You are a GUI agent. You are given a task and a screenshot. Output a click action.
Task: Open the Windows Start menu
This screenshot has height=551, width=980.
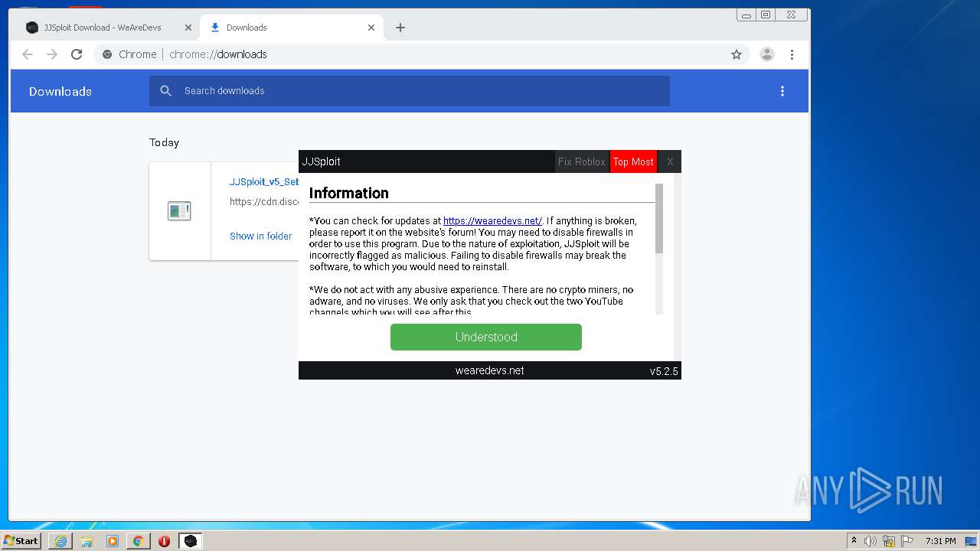click(x=21, y=541)
